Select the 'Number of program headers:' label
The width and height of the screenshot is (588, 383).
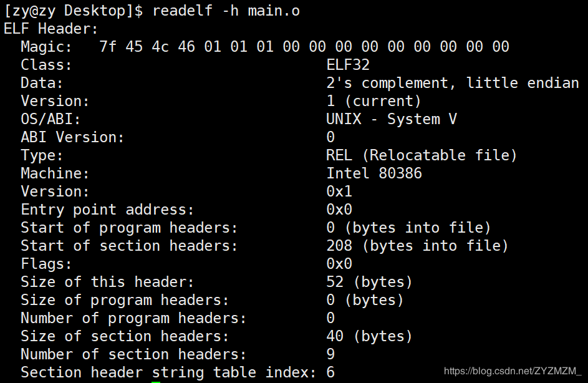point(133,318)
